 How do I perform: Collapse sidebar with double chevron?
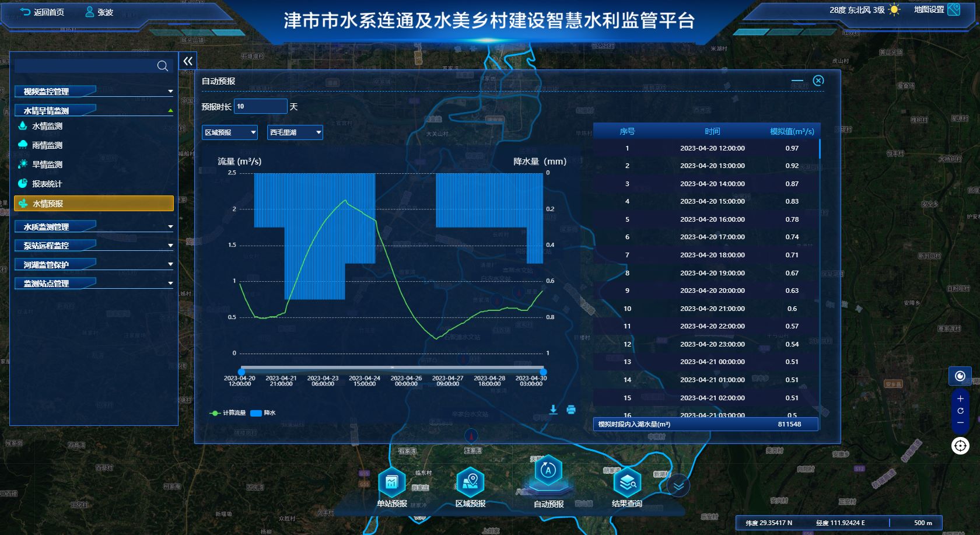coord(188,61)
